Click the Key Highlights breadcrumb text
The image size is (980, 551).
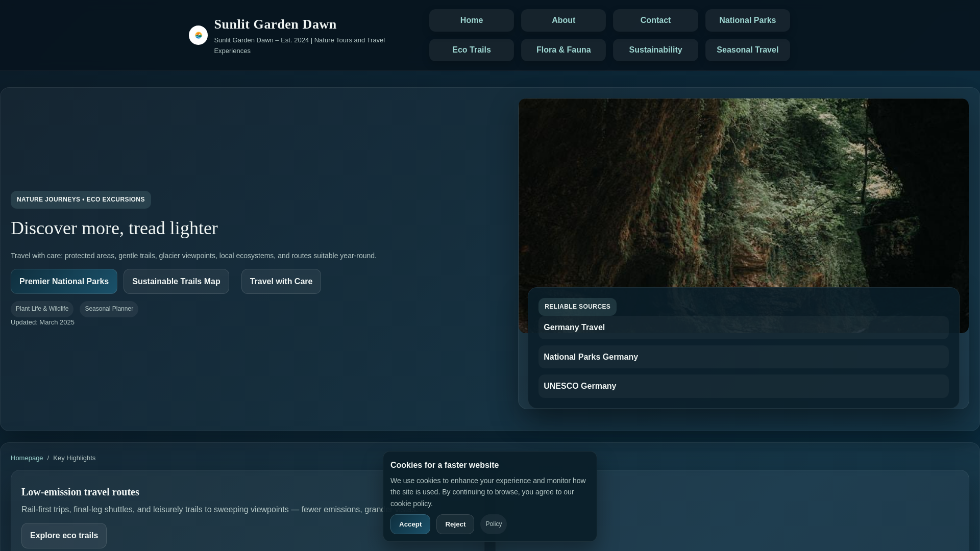pos(74,458)
